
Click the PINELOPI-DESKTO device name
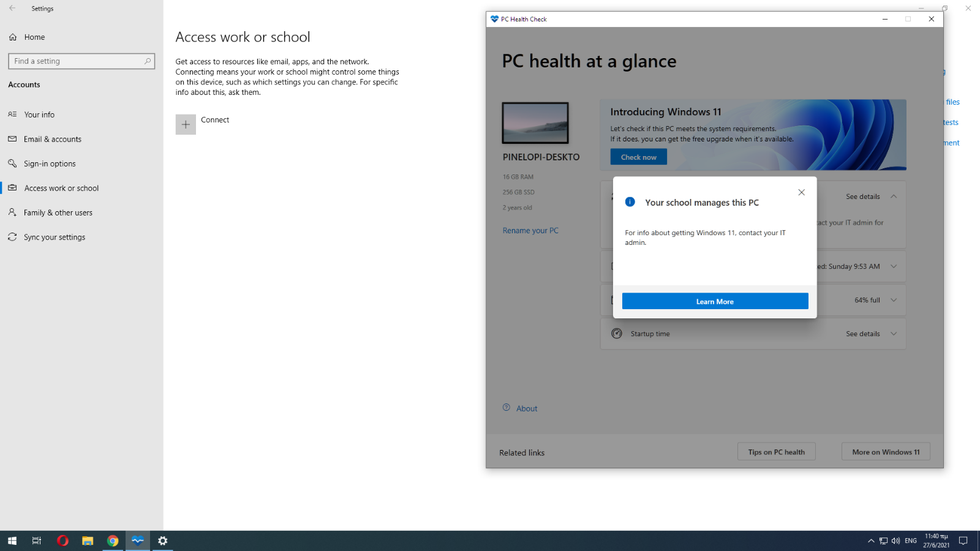pos(541,157)
